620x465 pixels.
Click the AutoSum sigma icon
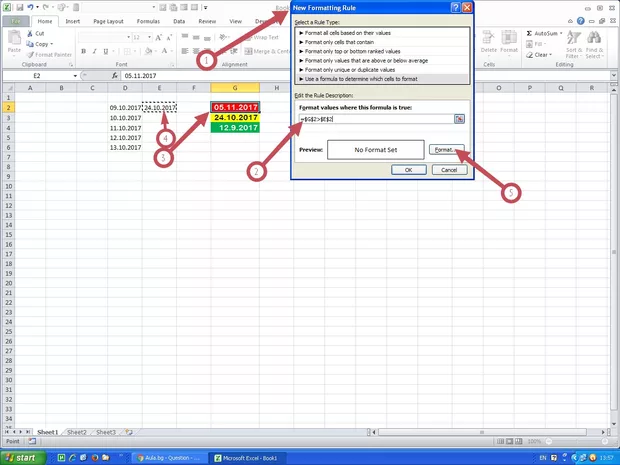[x=529, y=34]
